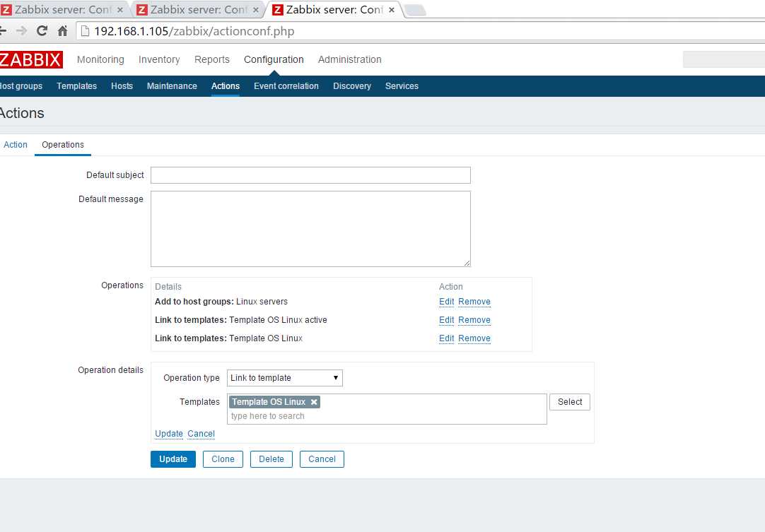Image resolution: width=765 pixels, height=532 pixels.
Task: Click in the Default message textarea
Action: click(310, 229)
